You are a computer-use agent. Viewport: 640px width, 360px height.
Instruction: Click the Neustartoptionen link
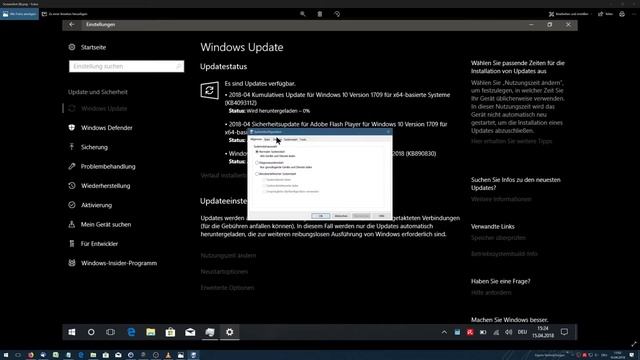[224, 271]
